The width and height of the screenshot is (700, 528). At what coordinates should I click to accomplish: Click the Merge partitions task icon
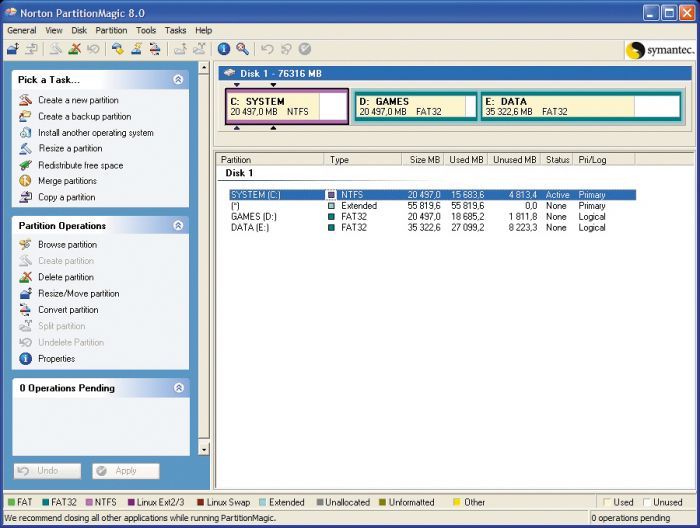[x=25, y=181]
